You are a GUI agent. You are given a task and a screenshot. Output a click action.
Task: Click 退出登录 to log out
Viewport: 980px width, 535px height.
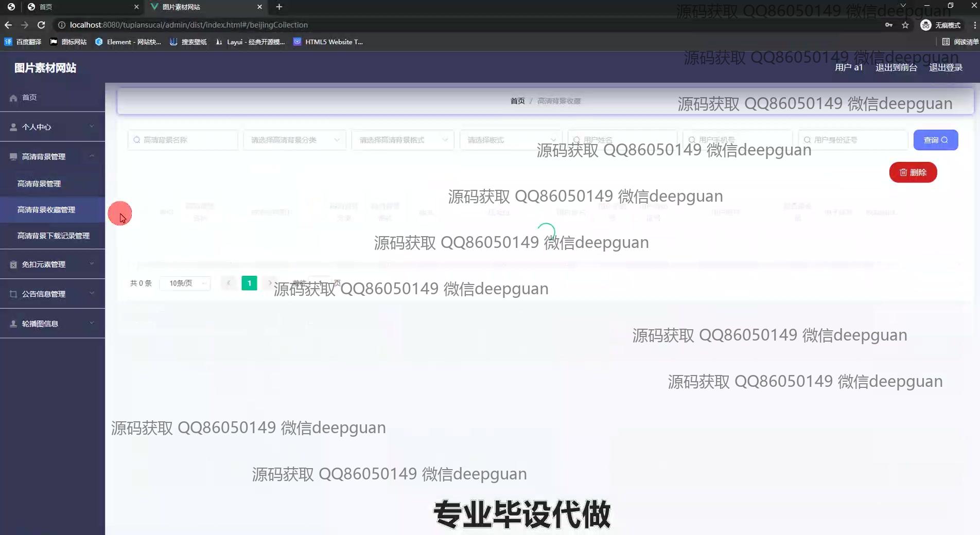(946, 67)
